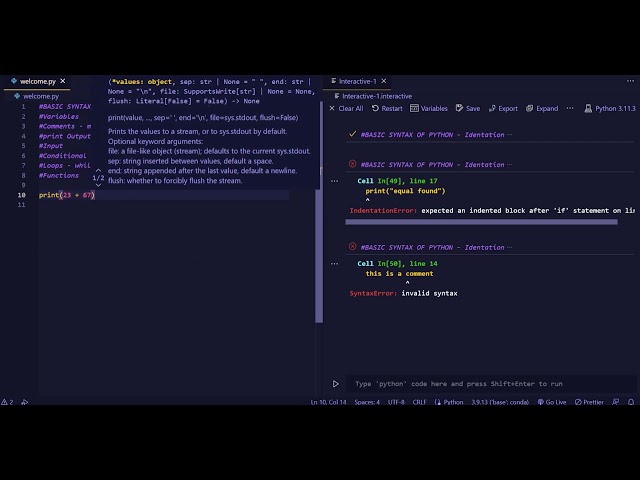The height and width of the screenshot is (480, 640).
Task: Open problems warning count in status bar
Action: tap(7, 402)
